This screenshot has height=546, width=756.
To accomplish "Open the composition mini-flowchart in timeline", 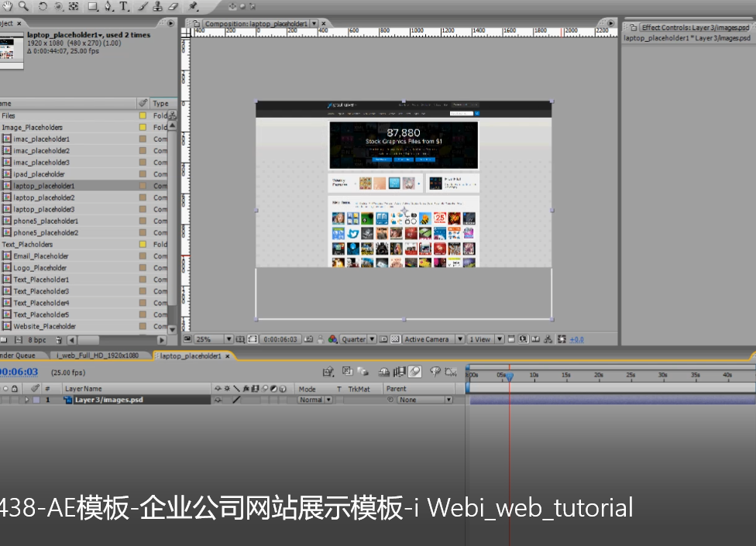I will [x=328, y=372].
